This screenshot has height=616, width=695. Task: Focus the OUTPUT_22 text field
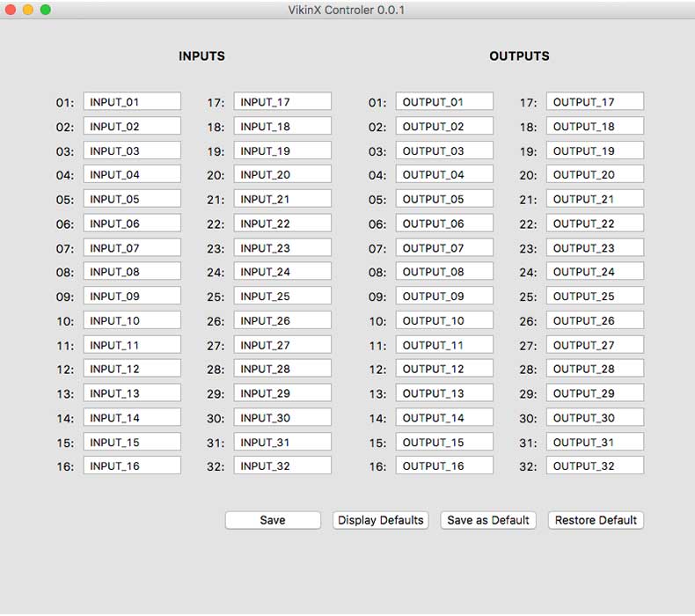[x=595, y=224]
